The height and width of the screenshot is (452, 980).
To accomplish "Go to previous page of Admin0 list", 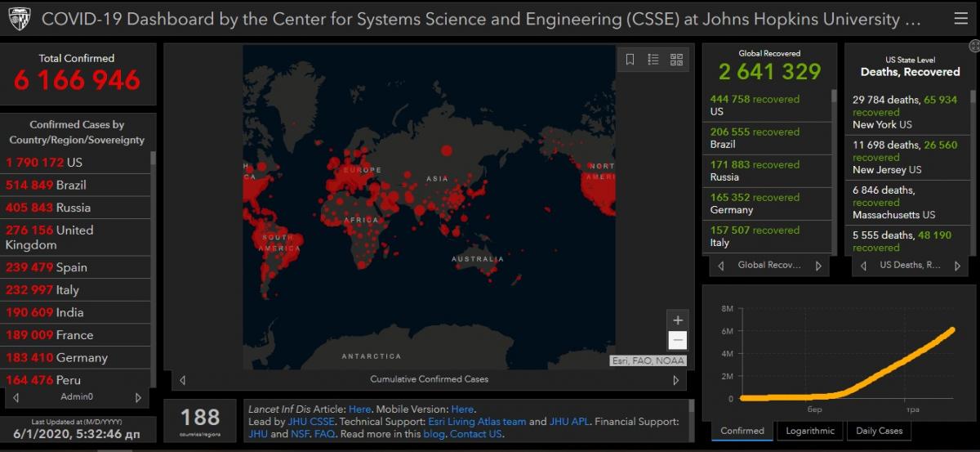I will [x=16, y=397].
